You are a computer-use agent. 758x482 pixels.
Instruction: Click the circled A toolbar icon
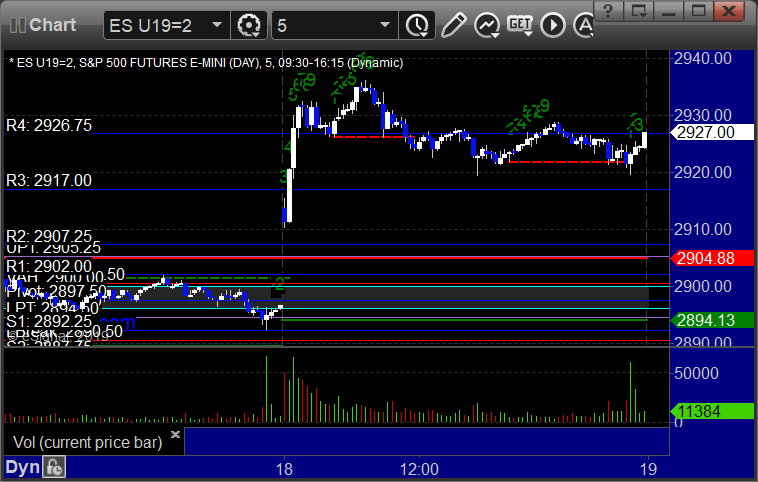pos(584,25)
